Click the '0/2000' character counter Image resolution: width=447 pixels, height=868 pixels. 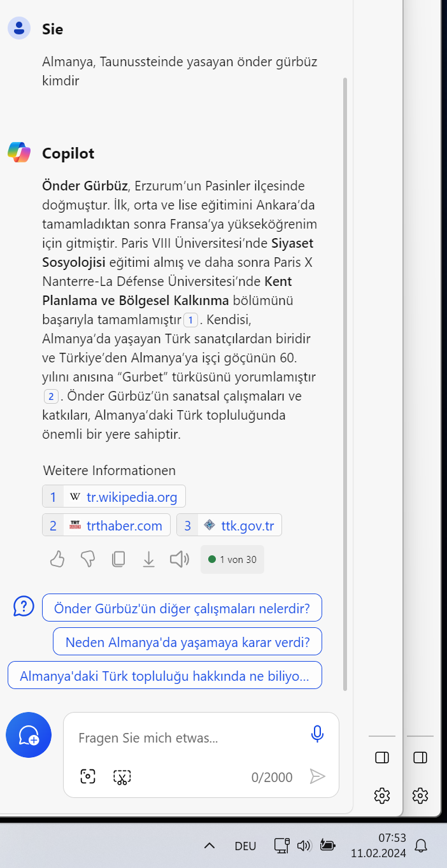pos(272,777)
